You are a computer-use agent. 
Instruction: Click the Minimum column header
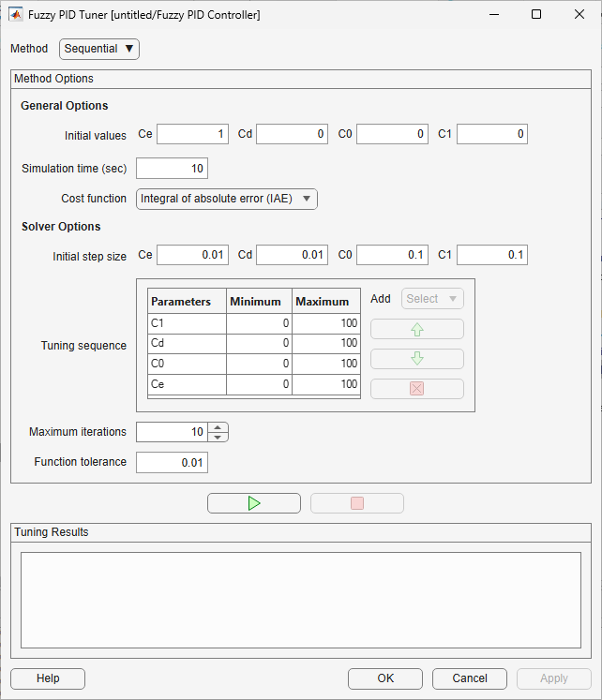(x=259, y=302)
